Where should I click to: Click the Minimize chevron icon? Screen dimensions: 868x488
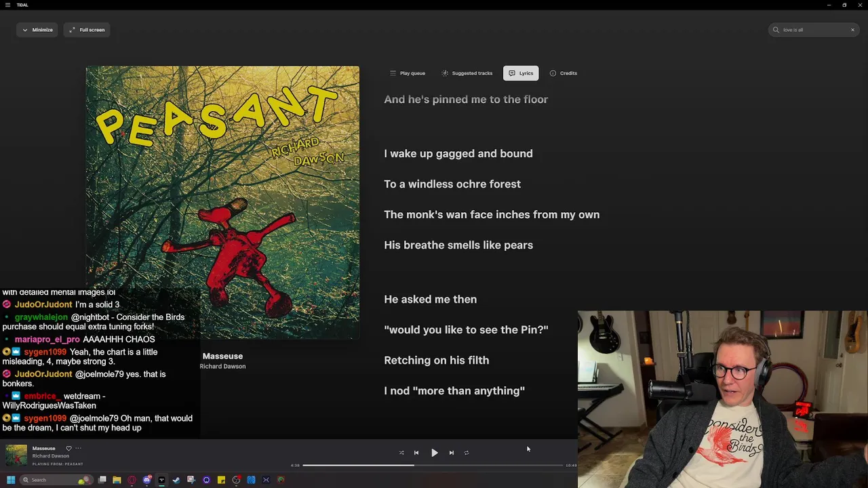[x=25, y=30]
